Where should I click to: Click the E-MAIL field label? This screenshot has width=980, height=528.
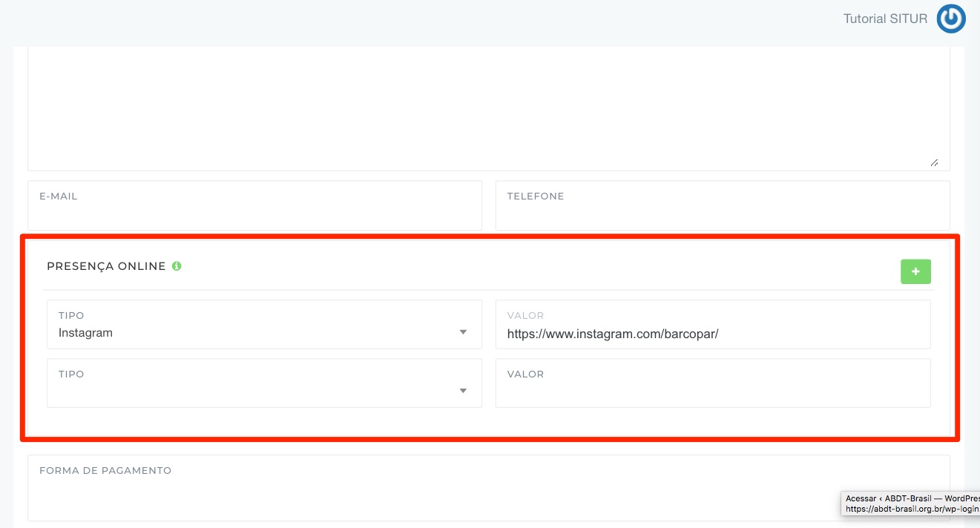tap(59, 197)
